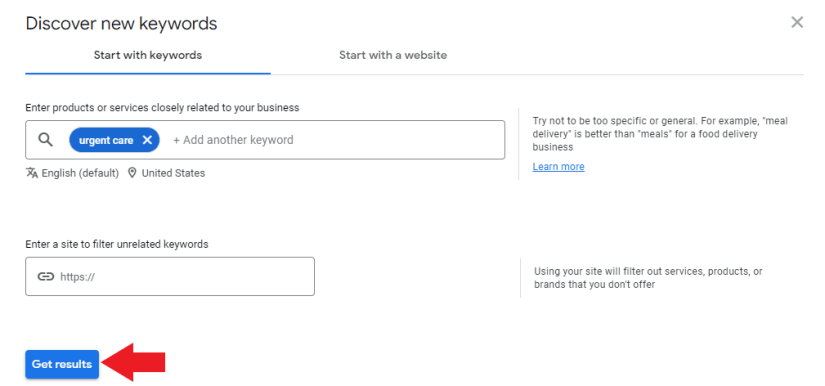Viewport: 825px width, 386px height.
Task: Click the Discover new keywords heading
Action: pos(122,24)
